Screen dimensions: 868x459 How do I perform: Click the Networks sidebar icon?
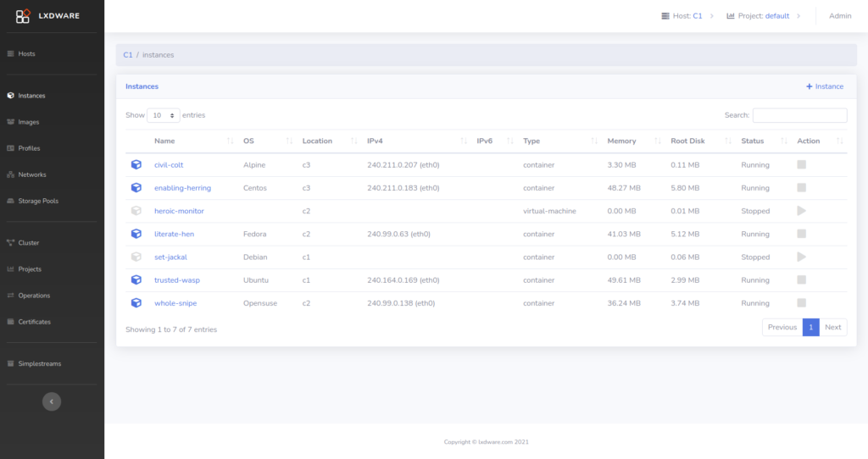tap(10, 174)
